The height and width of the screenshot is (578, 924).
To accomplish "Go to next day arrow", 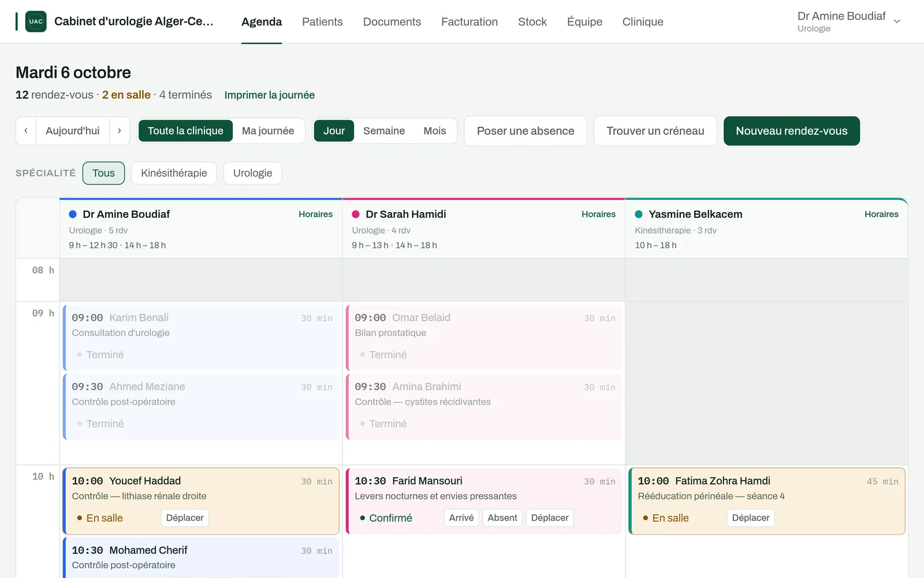I will 120,131.
